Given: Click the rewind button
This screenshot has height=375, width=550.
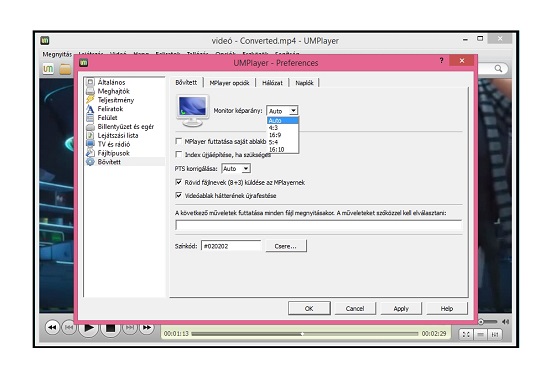Looking at the screenshot, I should click(52, 328).
